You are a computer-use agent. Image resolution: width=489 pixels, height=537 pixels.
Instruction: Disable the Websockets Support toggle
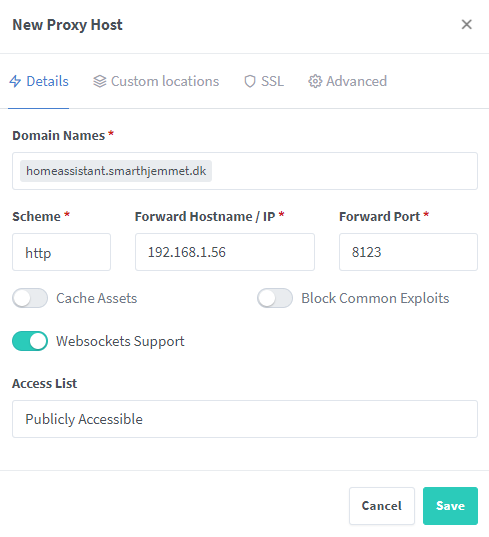[x=30, y=341]
